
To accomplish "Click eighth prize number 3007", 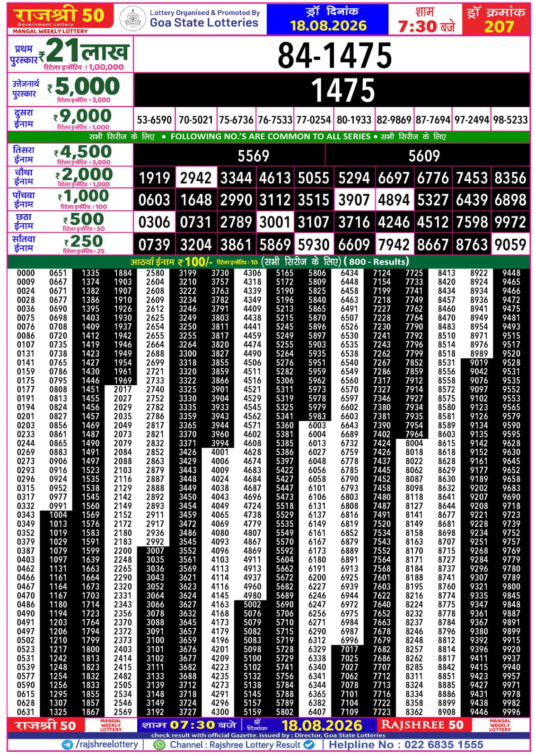I will coord(155,550).
